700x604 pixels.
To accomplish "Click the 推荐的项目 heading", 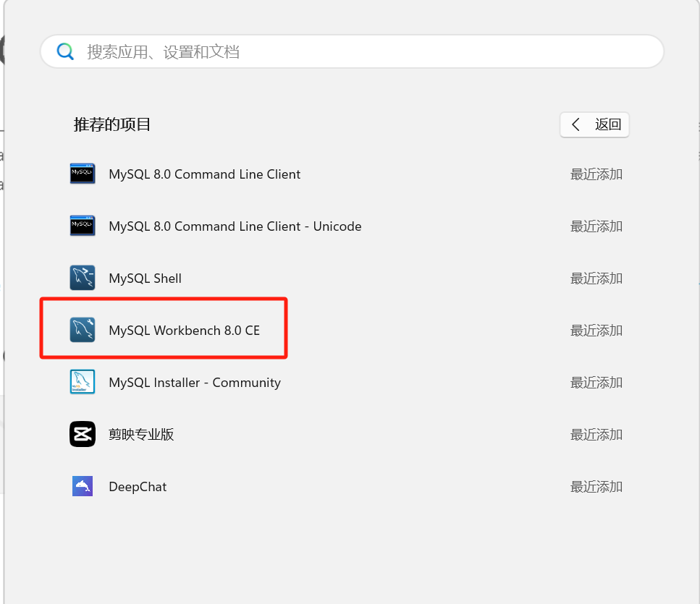I will (112, 124).
